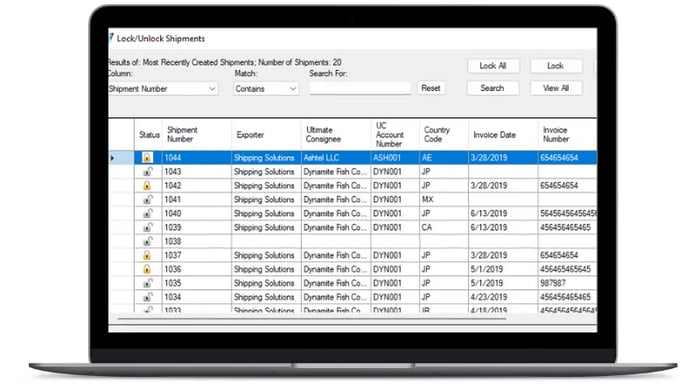Click the unlocked padlock icon for shipment 1038
700x390 pixels.
pyautogui.click(x=148, y=241)
